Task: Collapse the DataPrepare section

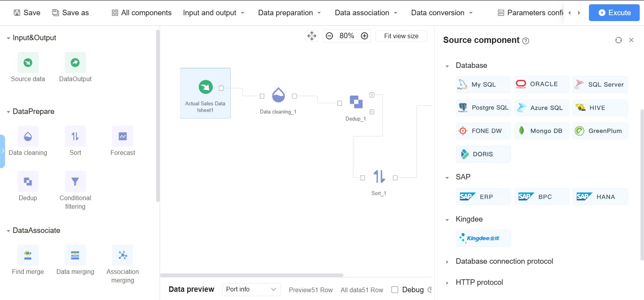Action: (8, 112)
